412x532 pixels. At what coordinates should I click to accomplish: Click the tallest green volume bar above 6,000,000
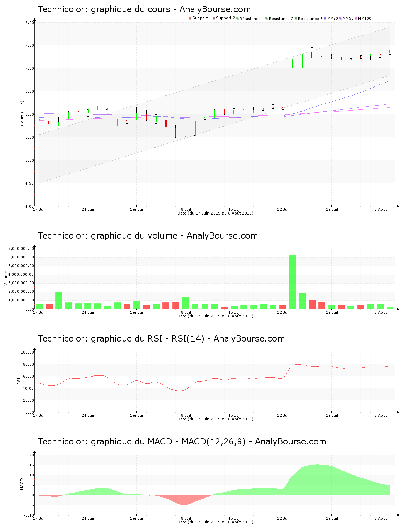tap(293, 282)
